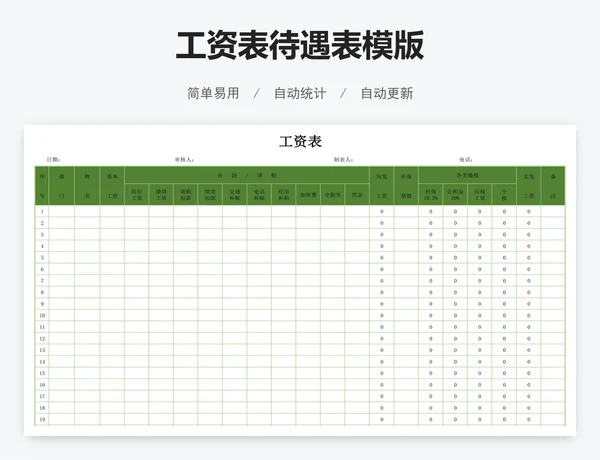Click the 工资表 sheet title
This screenshot has height=460, width=600.
(300, 142)
